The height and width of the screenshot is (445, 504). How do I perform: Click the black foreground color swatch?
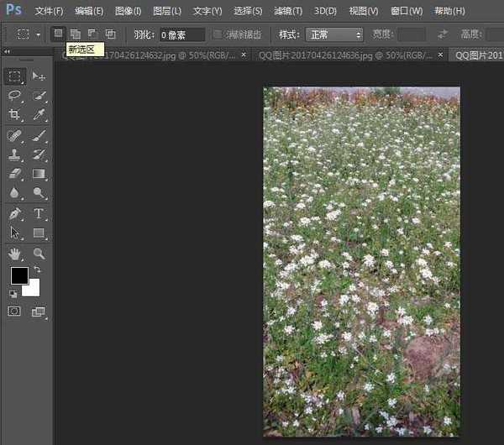[x=18, y=275]
